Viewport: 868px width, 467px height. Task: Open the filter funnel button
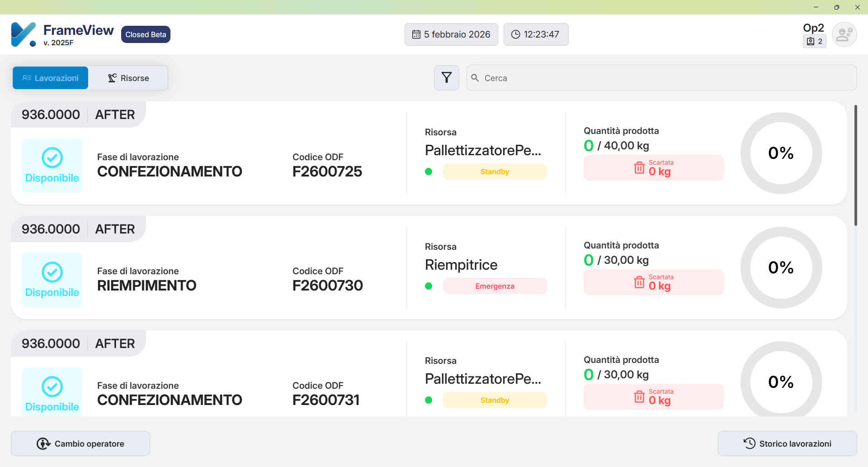coord(447,78)
